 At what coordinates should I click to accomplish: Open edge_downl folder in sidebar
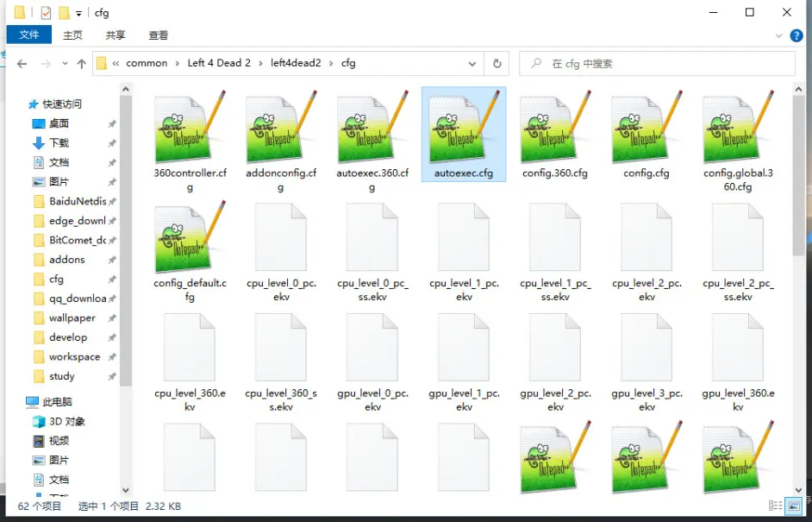point(78,221)
